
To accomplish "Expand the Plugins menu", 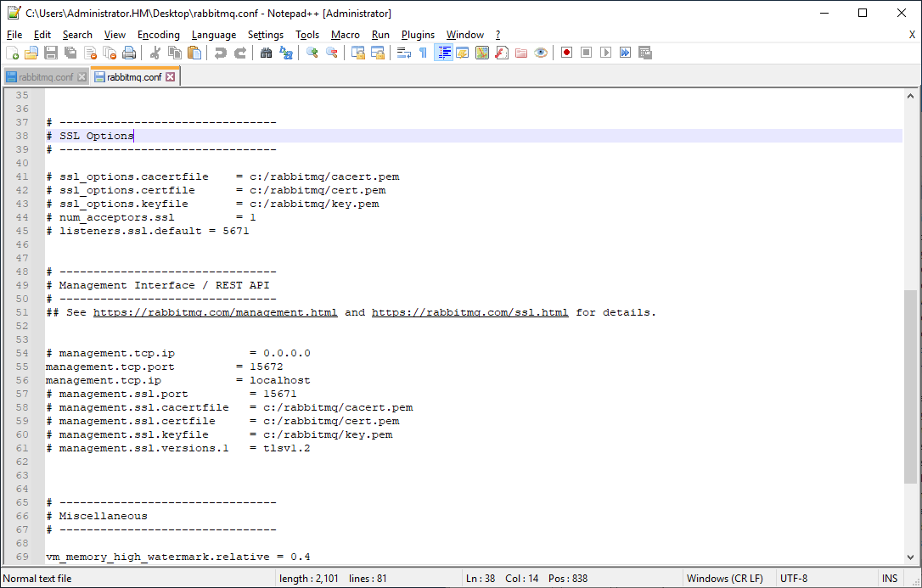I will (418, 35).
